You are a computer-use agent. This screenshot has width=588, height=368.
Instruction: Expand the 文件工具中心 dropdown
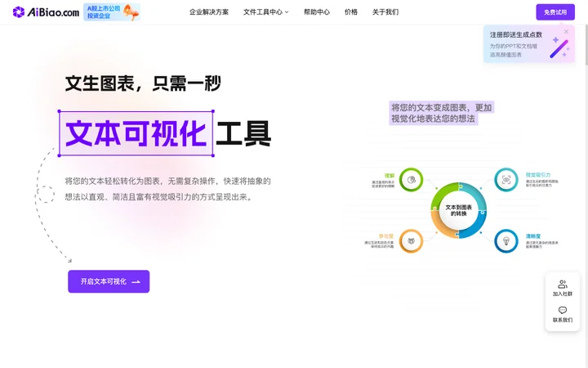pos(266,12)
